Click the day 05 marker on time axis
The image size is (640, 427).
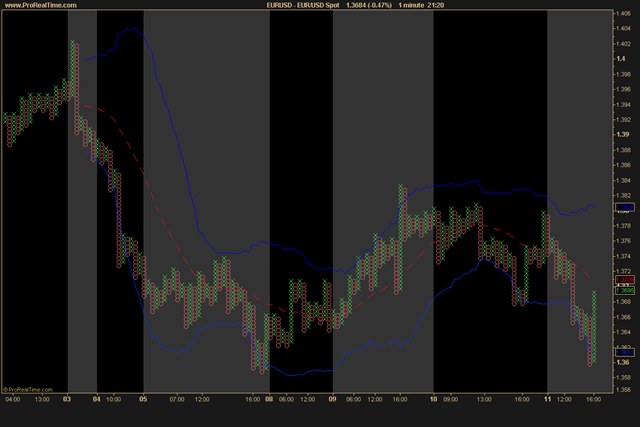(x=143, y=399)
